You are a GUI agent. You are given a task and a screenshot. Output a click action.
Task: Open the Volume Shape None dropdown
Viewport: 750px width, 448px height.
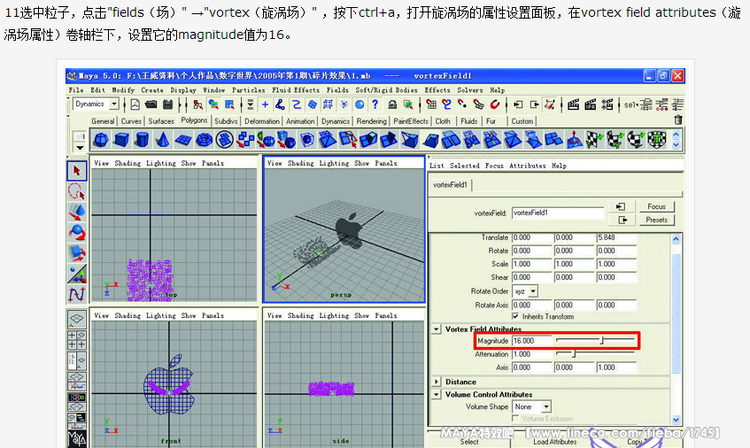(x=546, y=407)
